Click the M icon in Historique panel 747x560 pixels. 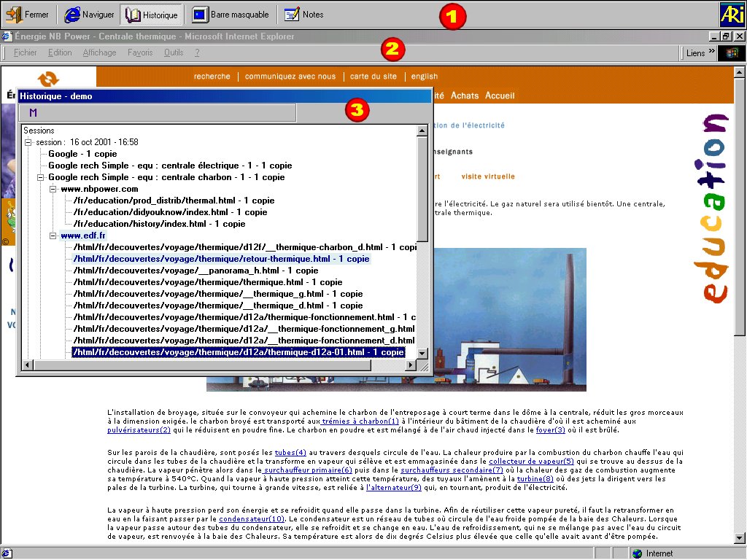coord(33,113)
